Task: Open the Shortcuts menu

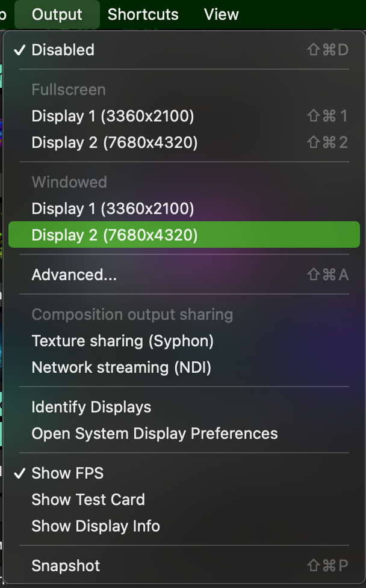Action: pyautogui.click(x=143, y=14)
